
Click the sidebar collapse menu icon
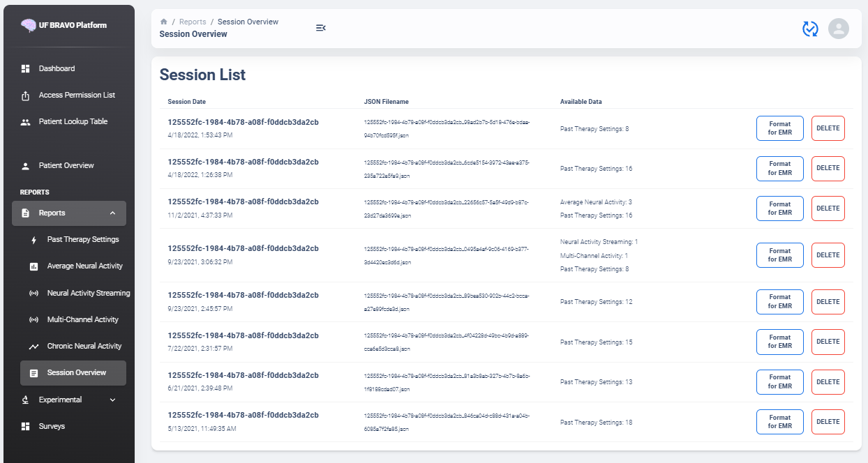pyautogui.click(x=320, y=28)
